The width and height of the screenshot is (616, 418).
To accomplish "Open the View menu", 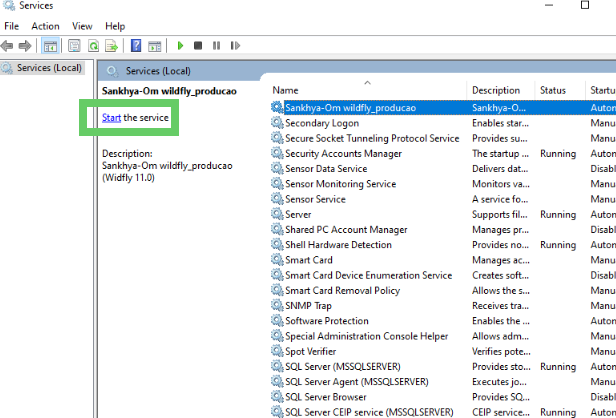I will click(x=82, y=26).
